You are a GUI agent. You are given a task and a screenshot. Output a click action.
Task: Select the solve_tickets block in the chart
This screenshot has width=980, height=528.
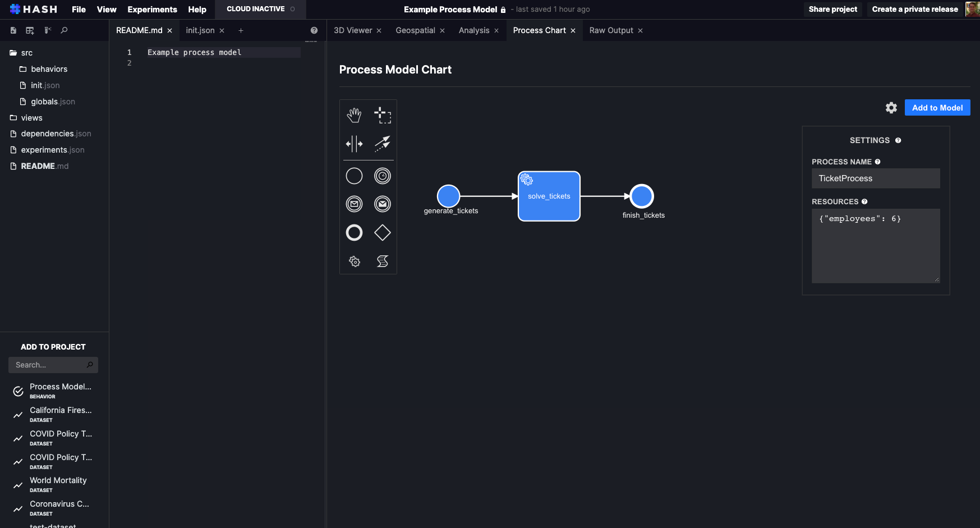549,196
